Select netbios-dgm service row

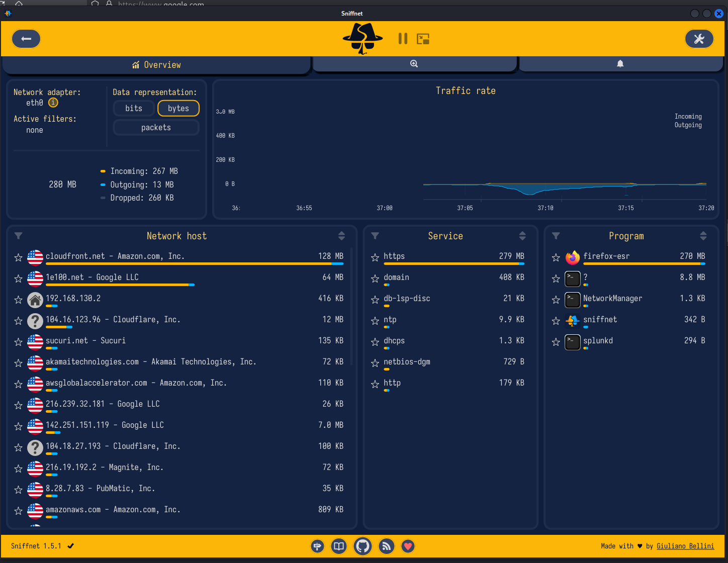(x=447, y=363)
